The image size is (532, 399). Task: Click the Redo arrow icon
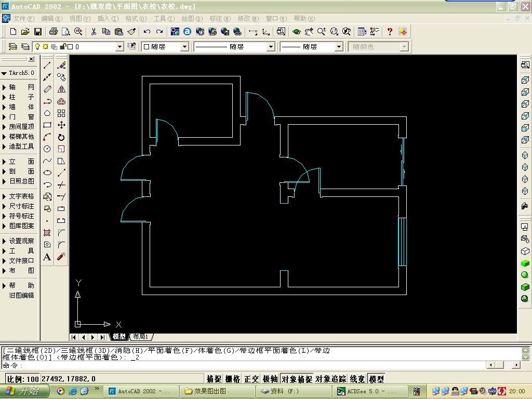159,32
